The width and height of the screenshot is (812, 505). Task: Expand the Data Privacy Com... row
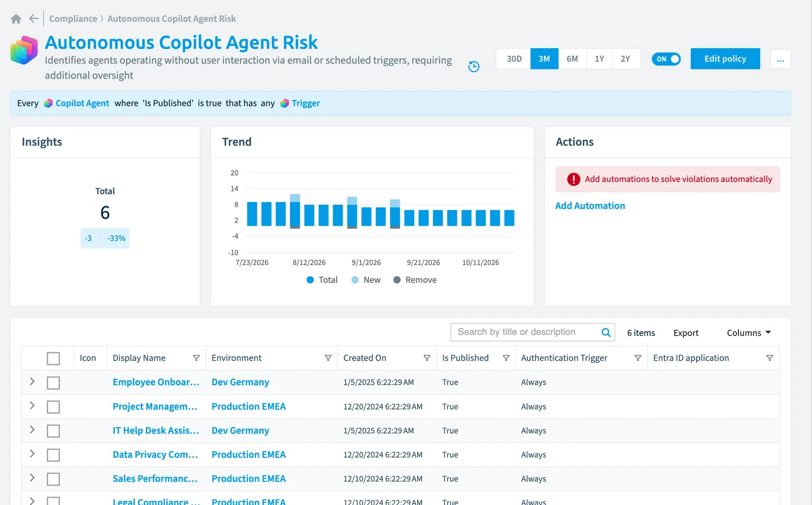[32, 454]
